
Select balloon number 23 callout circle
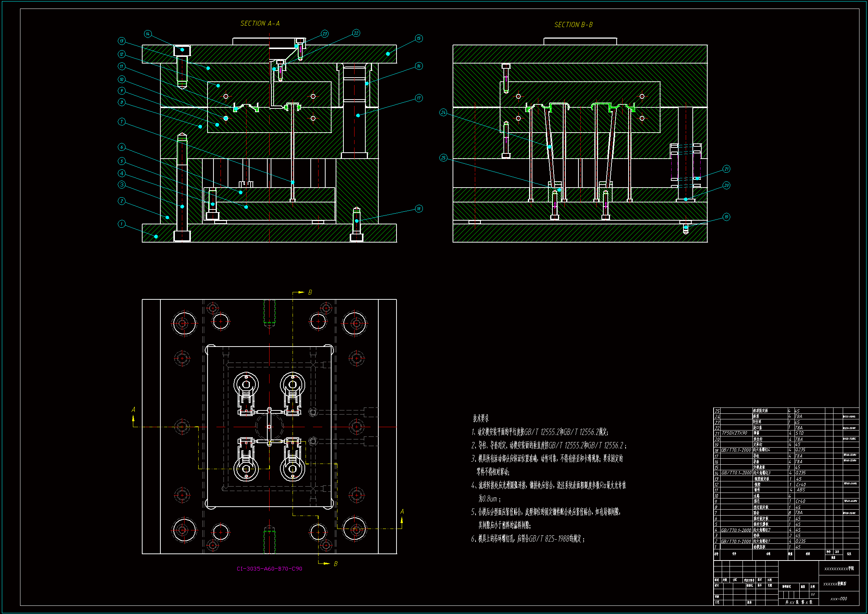click(x=325, y=34)
